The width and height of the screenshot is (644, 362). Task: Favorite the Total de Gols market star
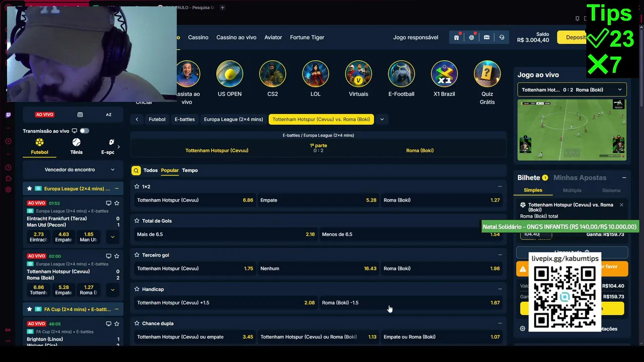[137, 221]
